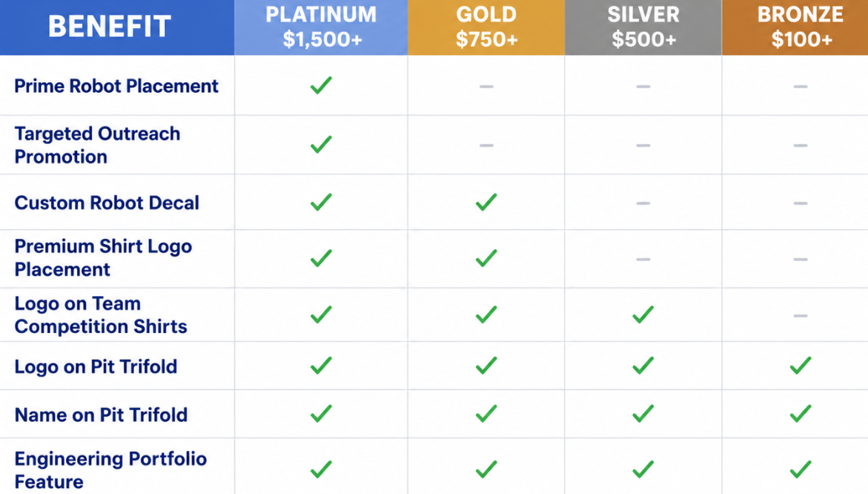Screen dimensions: 868x494
Task: Click Platinum checkmark for Prime Robot Placement
Action: (x=321, y=85)
